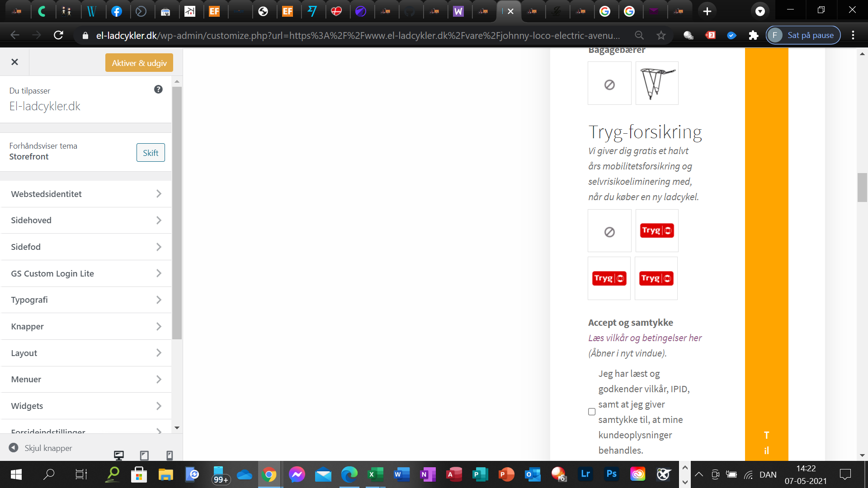Open the Chrome three-dot menu
Viewport: 868px width, 488px height.
pyautogui.click(x=853, y=35)
